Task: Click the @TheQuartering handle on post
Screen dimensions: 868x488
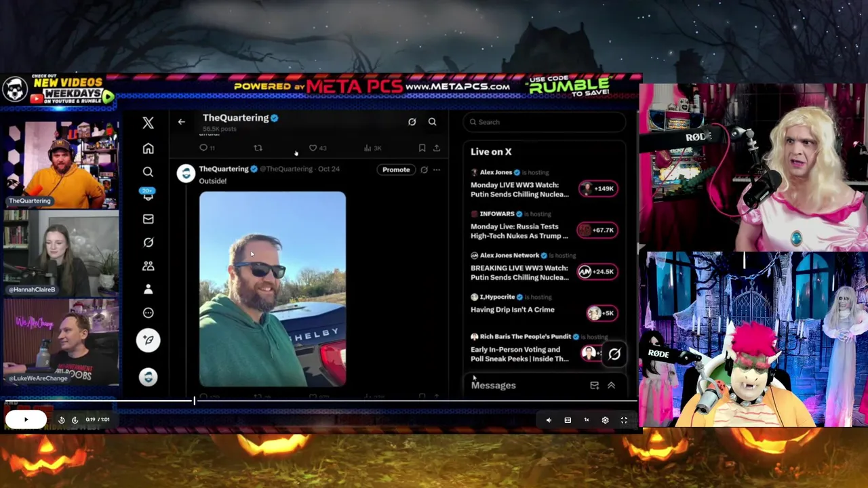Action: pyautogui.click(x=286, y=169)
